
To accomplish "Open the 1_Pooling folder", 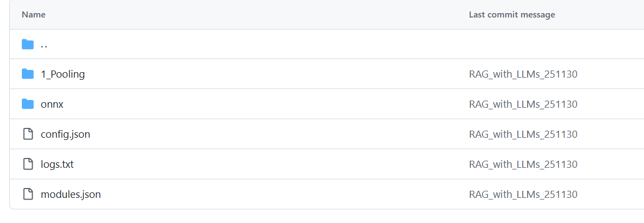I will (x=63, y=74).
